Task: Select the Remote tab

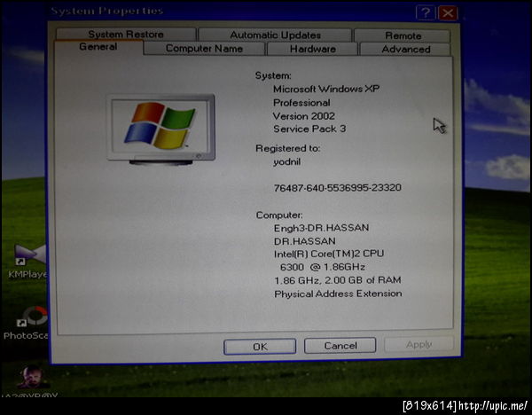Action: tap(403, 35)
